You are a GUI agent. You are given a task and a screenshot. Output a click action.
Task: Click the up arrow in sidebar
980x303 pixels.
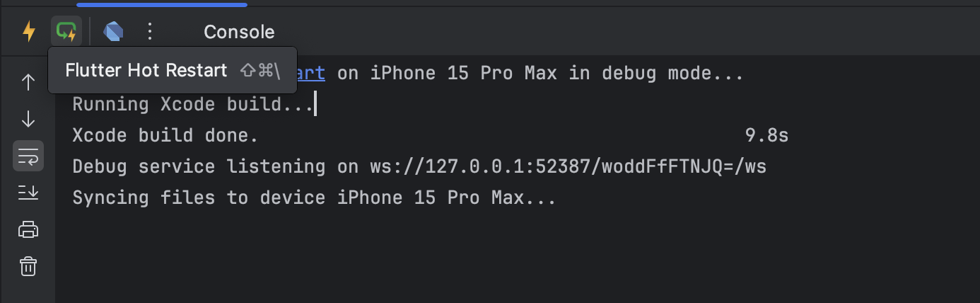tap(28, 82)
